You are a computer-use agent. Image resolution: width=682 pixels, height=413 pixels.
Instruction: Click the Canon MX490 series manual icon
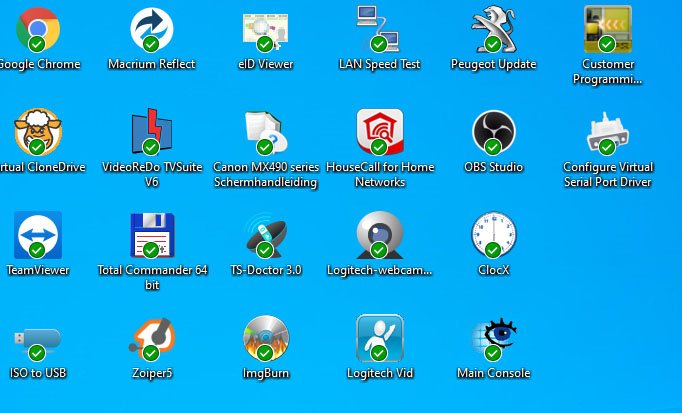pyautogui.click(x=265, y=133)
